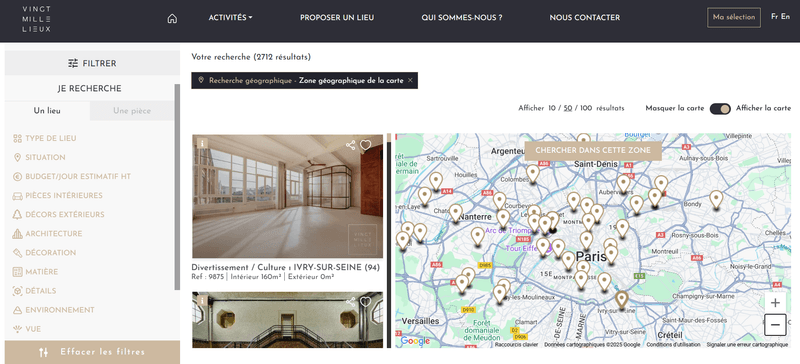Show 100 results per page

click(x=586, y=108)
